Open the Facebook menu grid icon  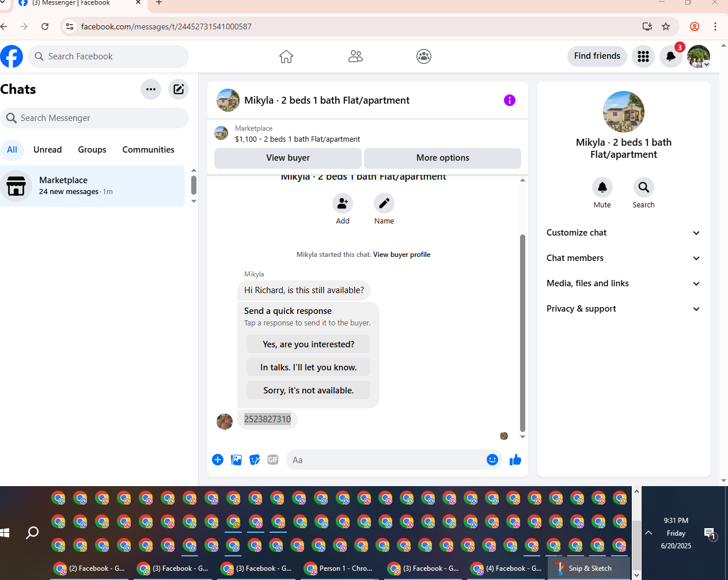(643, 56)
